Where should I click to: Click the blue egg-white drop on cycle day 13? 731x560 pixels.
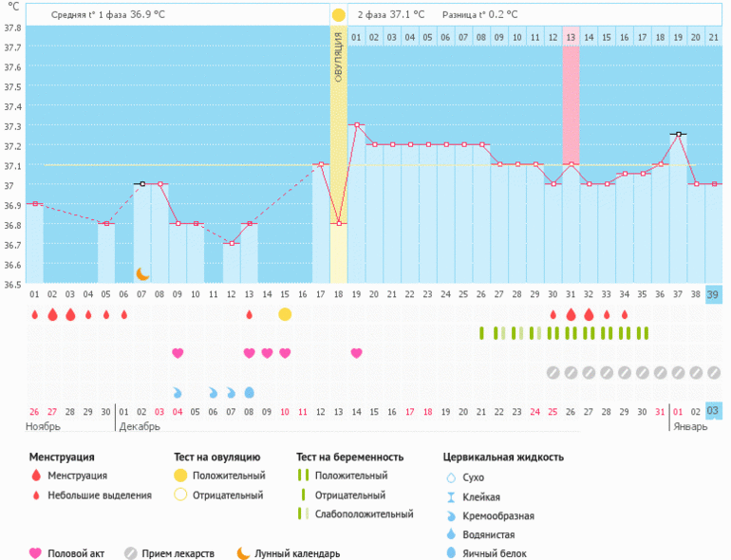(250, 392)
